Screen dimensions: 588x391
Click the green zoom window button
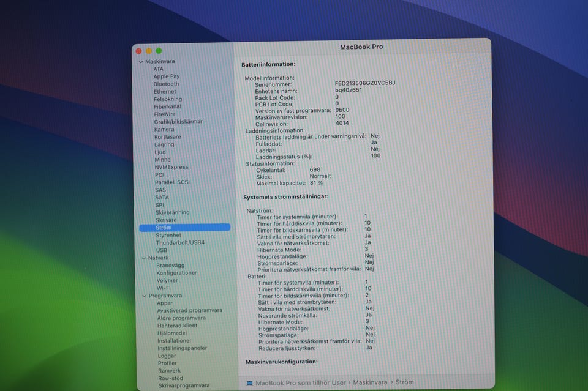[x=159, y=51]
